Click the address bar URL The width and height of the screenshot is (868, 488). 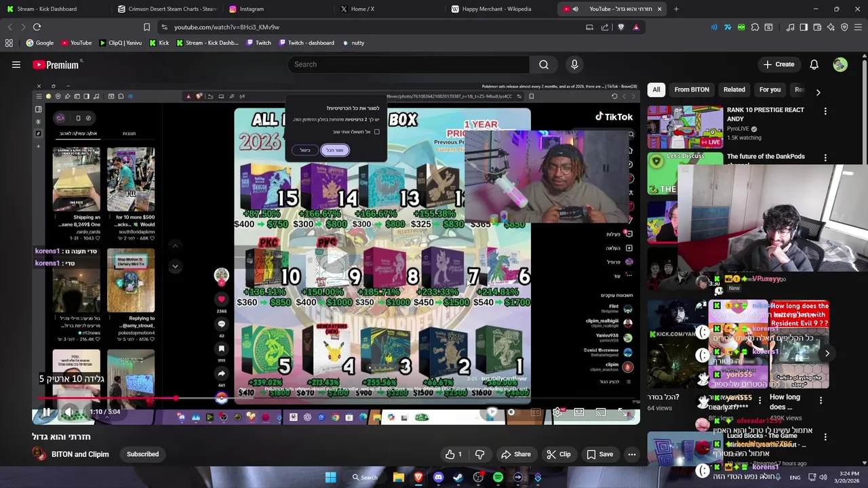pyautogui.click(x=226, y=27)
